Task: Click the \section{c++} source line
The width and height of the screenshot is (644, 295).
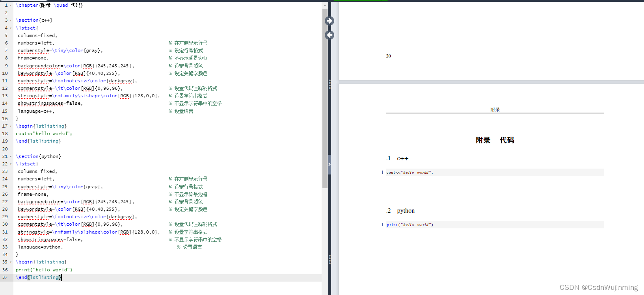Action: 34,20
